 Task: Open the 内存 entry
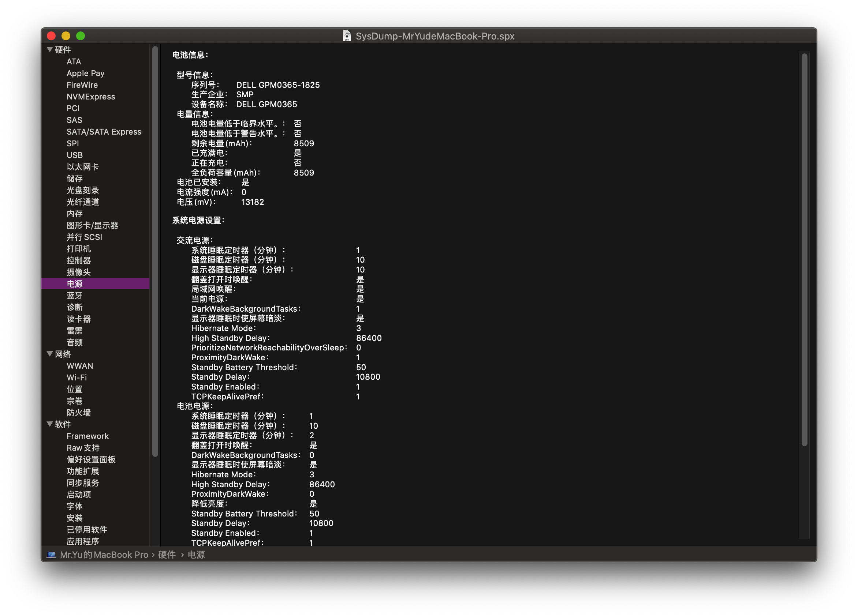coord(75,214)
